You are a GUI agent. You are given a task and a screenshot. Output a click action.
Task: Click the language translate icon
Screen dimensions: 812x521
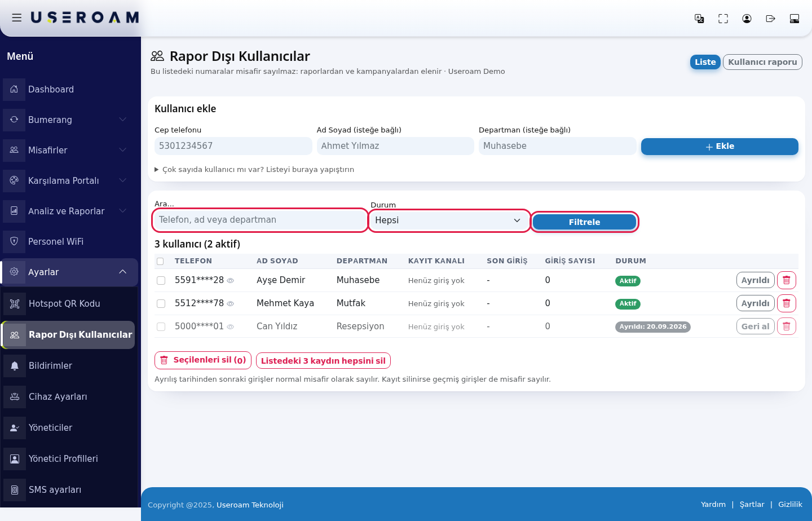tap(699, 19)
